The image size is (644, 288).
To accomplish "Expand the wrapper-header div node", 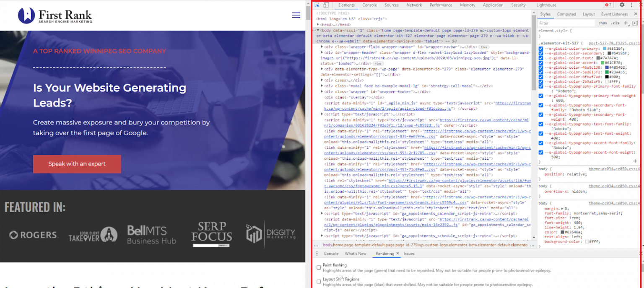I will coord(322,53).
